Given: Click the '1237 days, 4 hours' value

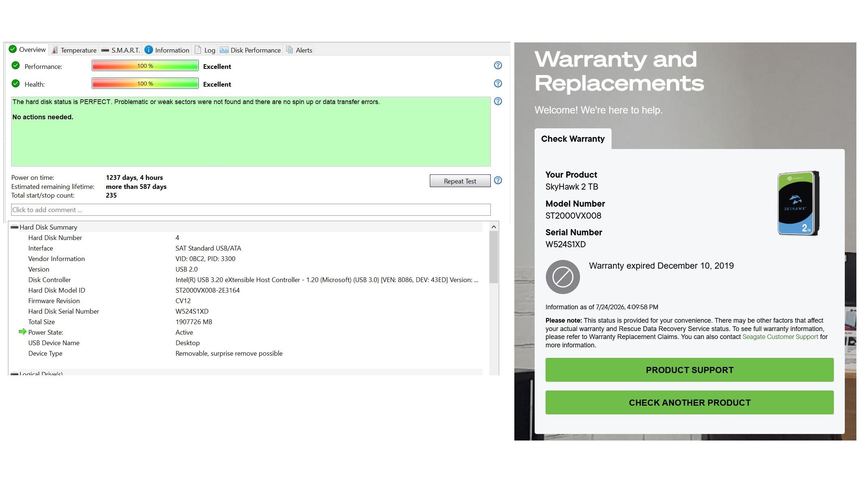Looking at the screenshot, I should point(134,177).
